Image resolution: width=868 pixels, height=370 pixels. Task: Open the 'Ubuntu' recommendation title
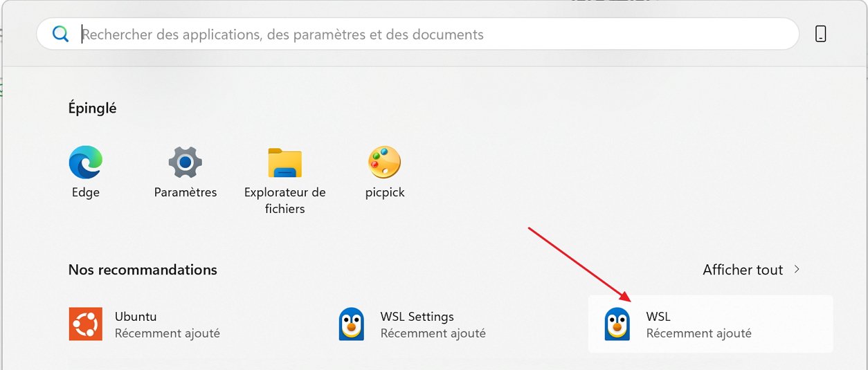(x=136, y=317)
